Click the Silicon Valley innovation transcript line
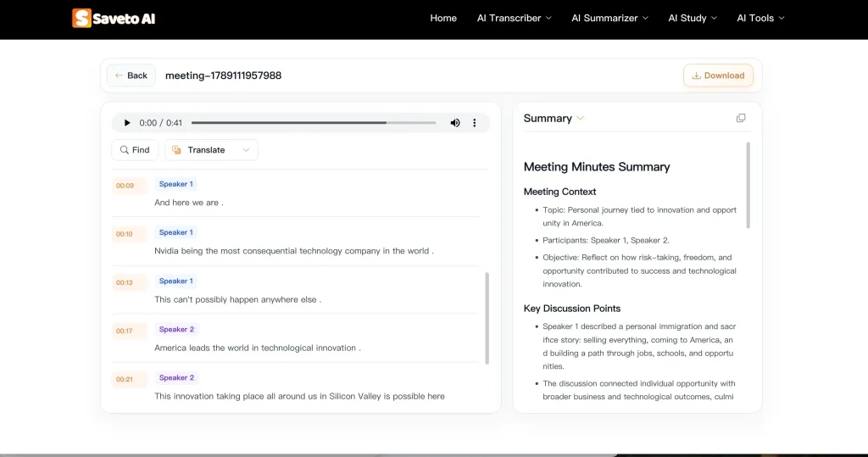The image size is (868, 457). 299,396
